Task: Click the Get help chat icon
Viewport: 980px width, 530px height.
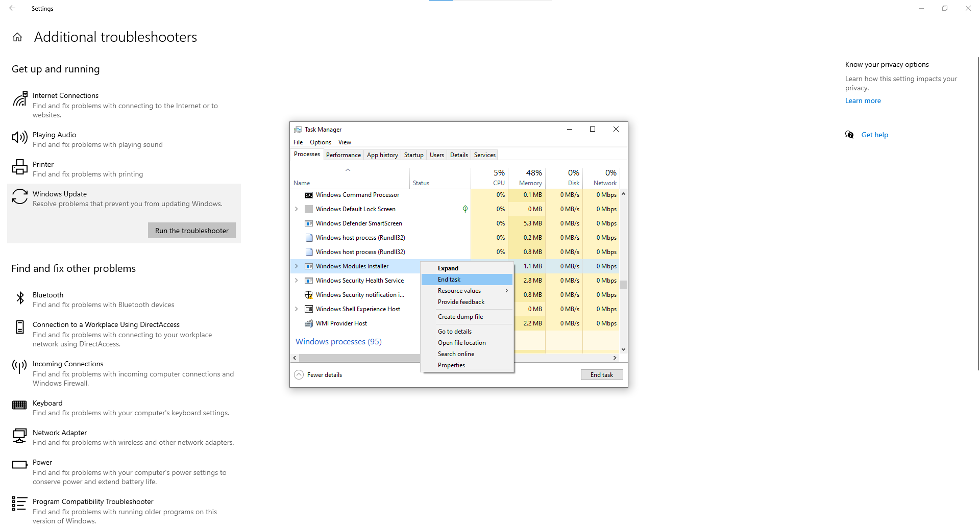Action: [x=849, y=135]
